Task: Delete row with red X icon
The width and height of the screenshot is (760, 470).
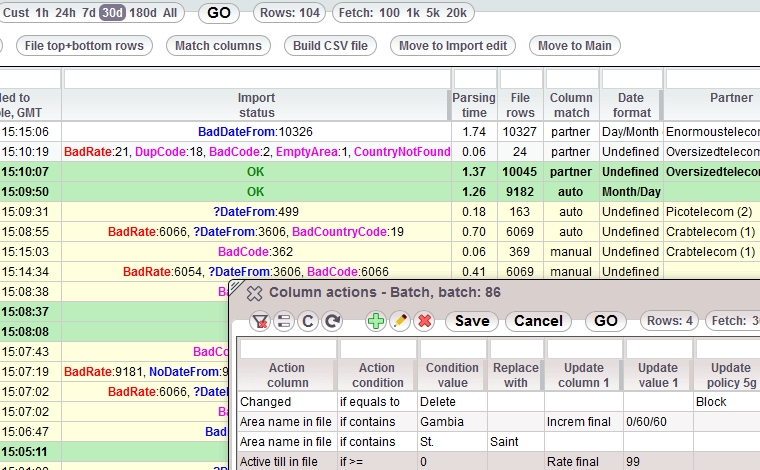Action: tap(424, 321)
